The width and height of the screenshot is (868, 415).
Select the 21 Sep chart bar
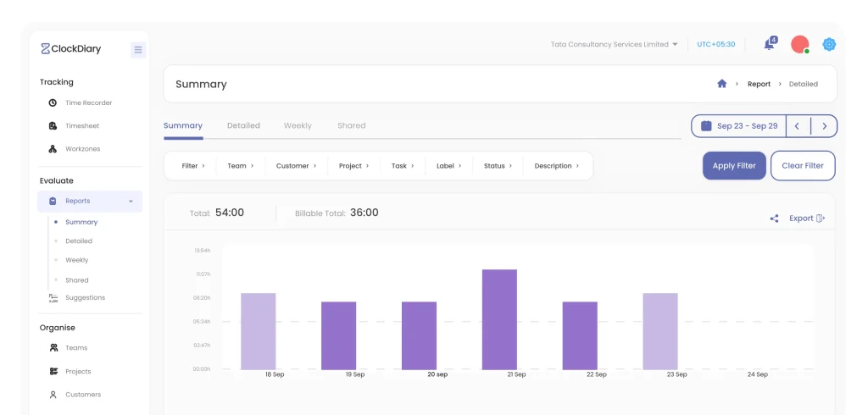click(x=499, y=319)
